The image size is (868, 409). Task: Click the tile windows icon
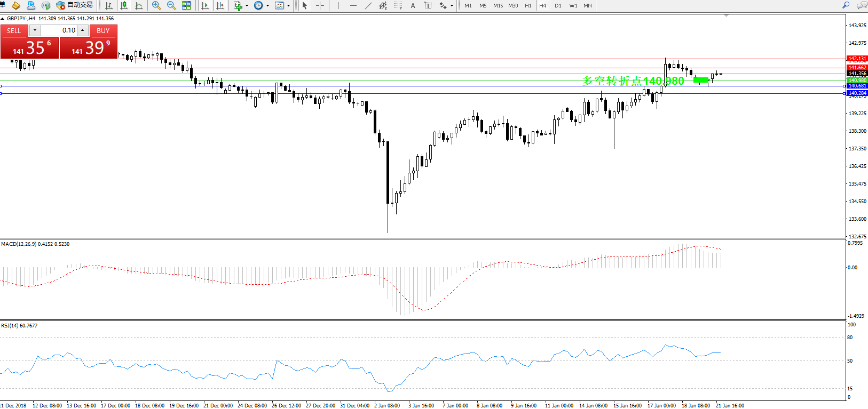[186, 5]
